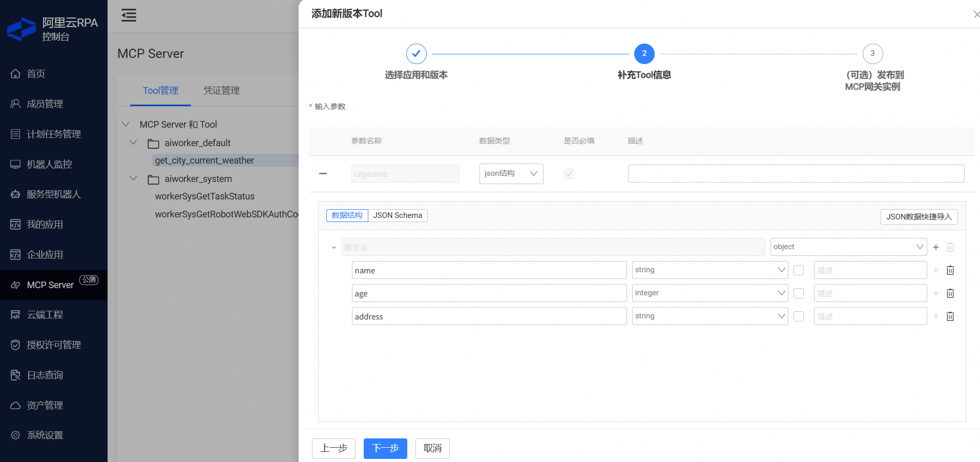Image resolution: width=980 pixels, height=462 pixels.
Task: Select the 数据结构 view tab
Action: click(347, 215)
